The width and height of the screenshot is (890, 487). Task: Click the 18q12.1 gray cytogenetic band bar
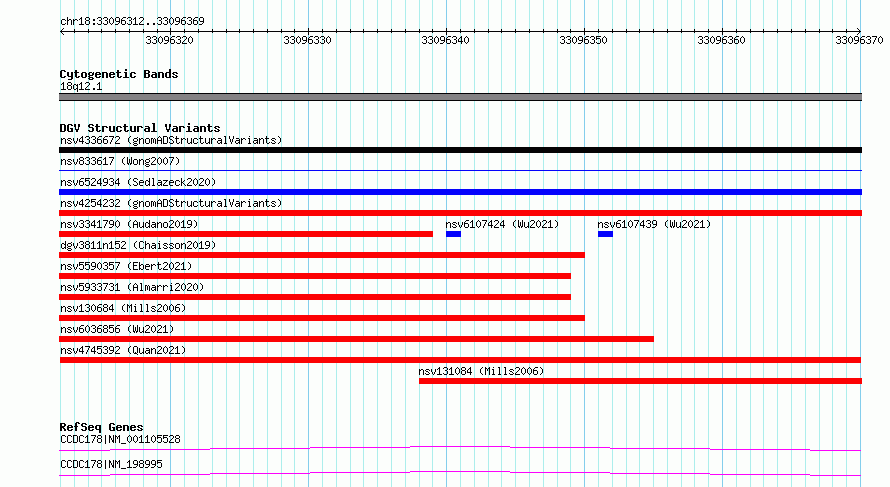click(460, 97)
